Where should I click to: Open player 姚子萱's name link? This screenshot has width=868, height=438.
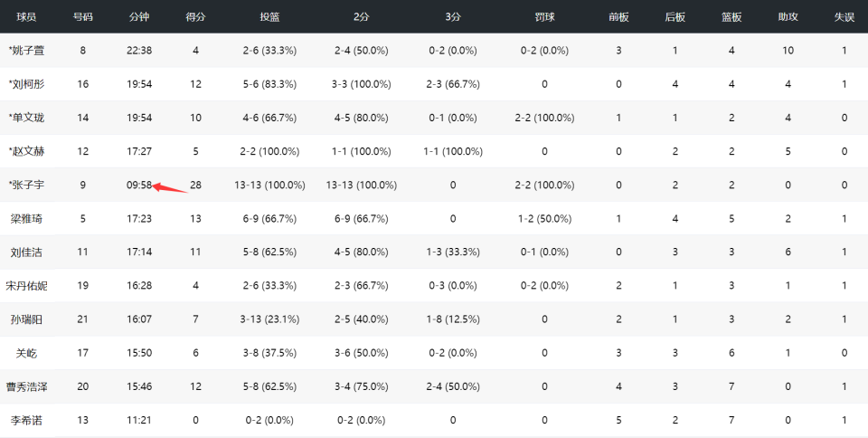[x=28, y=51]
